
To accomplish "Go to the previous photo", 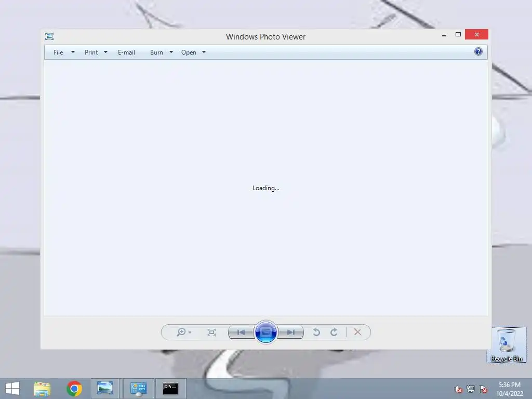I will point(241,332).
